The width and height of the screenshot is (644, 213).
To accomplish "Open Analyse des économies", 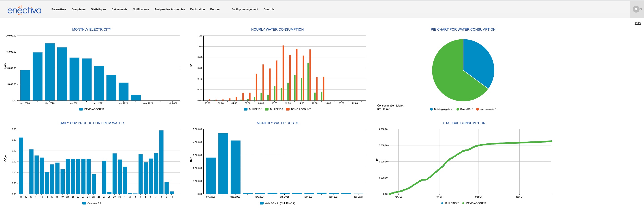I will point(169,9).
